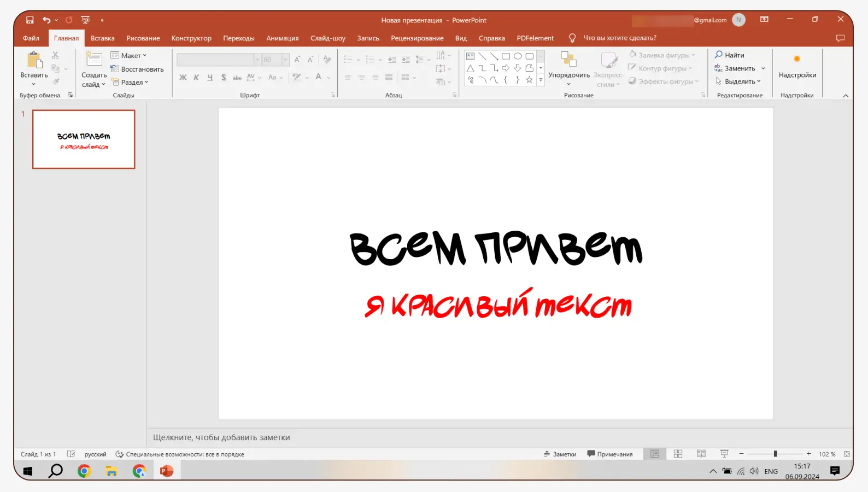Switch to Вставка tab

pyautogui.click(x=102, y=38)
